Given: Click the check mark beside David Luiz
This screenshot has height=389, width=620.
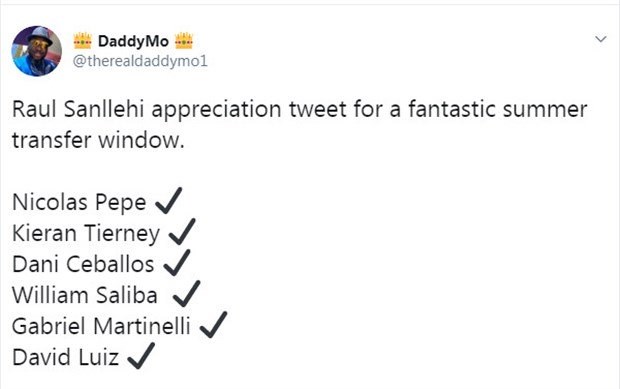Looking at the screenshot, I should coord(141,356).
